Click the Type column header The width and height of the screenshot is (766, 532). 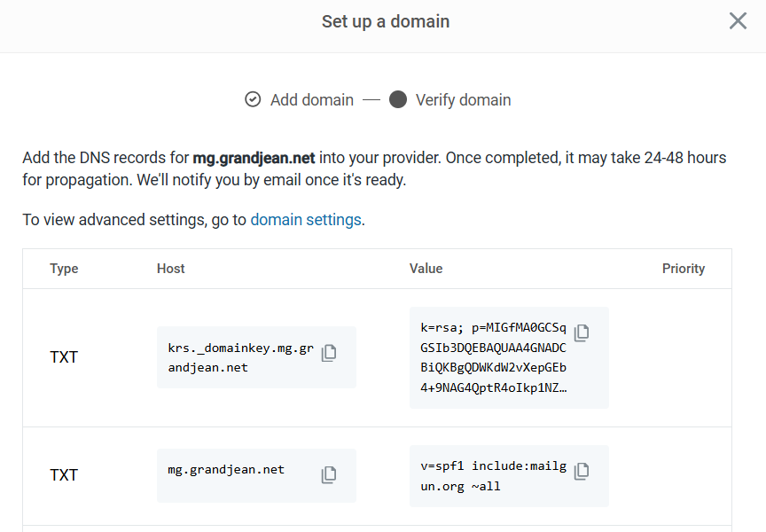(64, 269)
